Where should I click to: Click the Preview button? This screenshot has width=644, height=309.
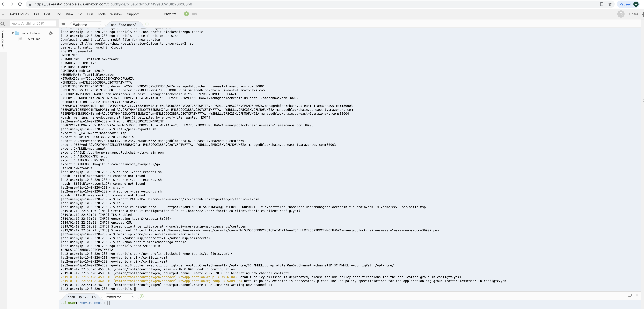click(170, 14)
